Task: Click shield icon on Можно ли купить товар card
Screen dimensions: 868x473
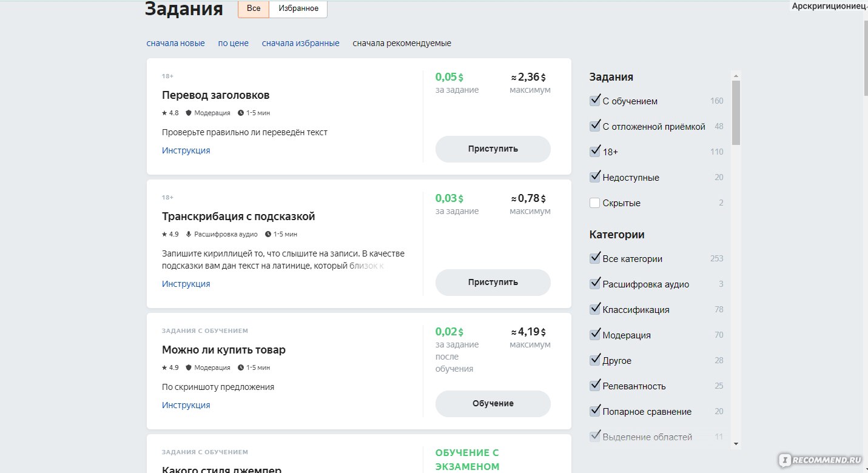Action: 189,367
